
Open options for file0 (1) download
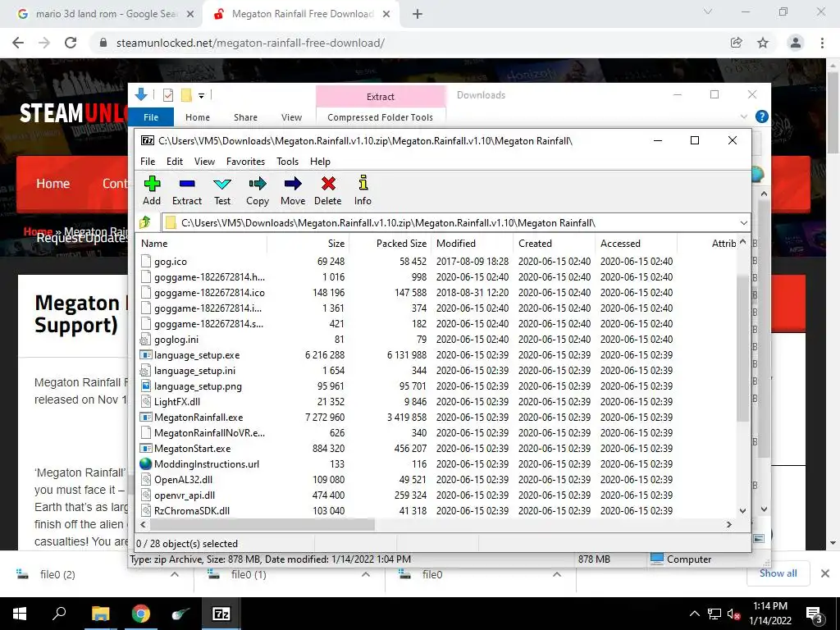(366, 574)
